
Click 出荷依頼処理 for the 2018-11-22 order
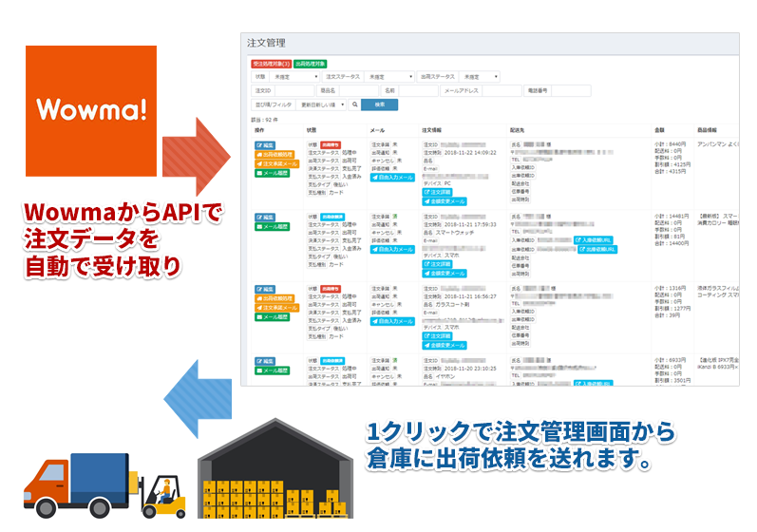pos(274,155)
